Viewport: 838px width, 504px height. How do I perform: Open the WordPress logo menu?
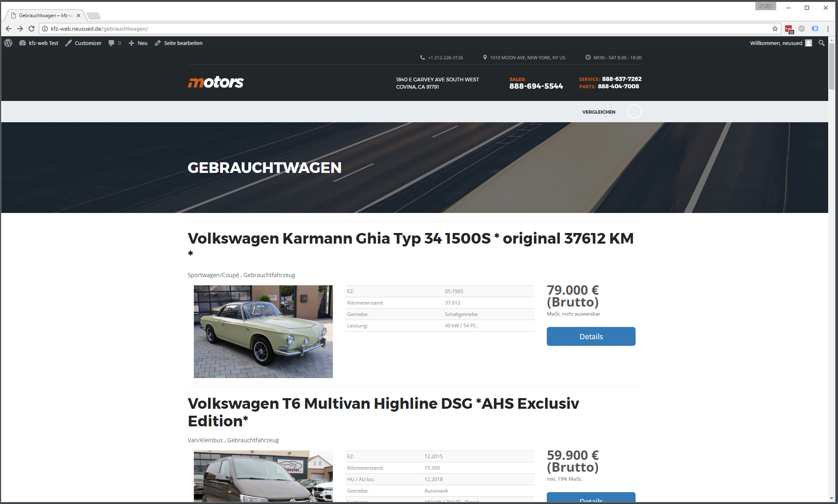click(x=8, y=43)
